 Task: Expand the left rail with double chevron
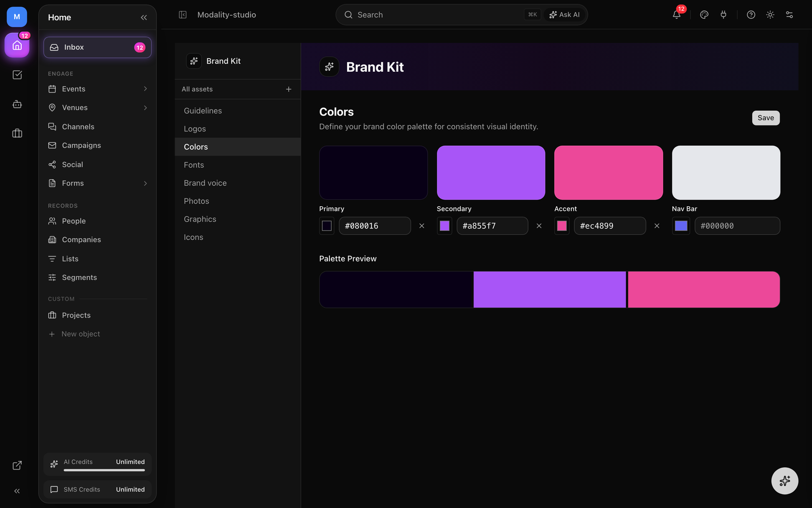(x=17, y=491)
